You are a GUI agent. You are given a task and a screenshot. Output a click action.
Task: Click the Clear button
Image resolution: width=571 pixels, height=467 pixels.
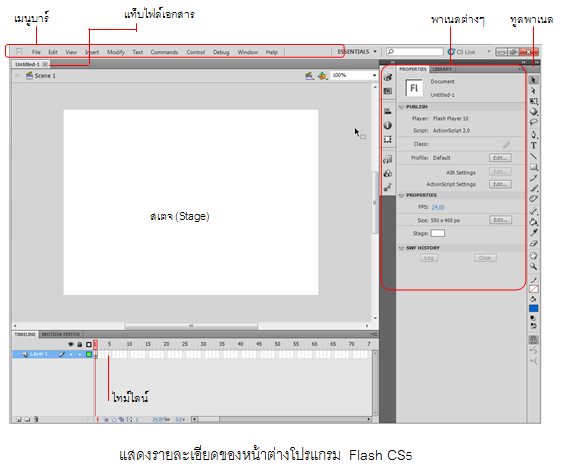click(485, 258)
